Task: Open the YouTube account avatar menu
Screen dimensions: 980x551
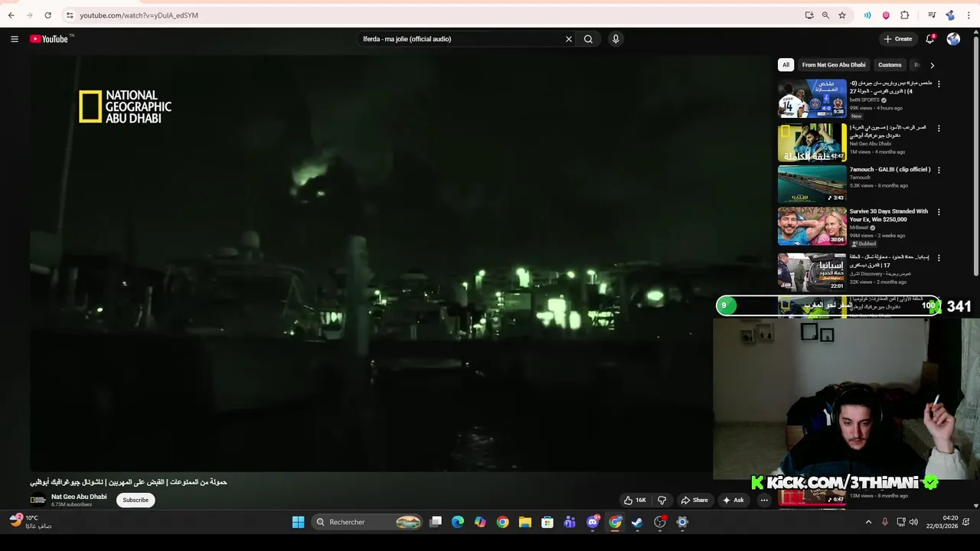Action: (x=953, y=39)
